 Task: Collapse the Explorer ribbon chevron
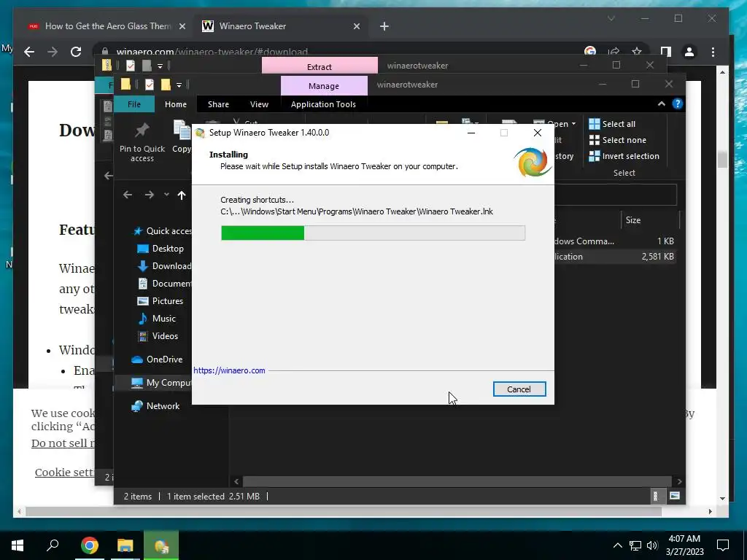661,104
